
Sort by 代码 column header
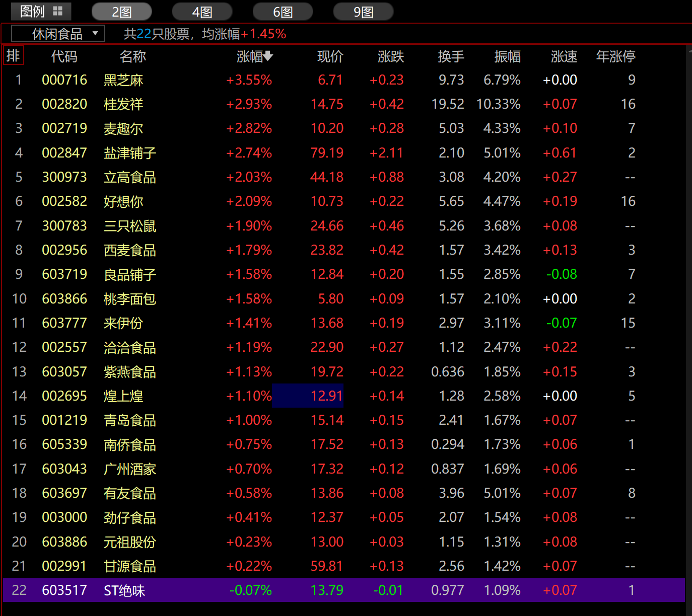(x=64, y=56)
